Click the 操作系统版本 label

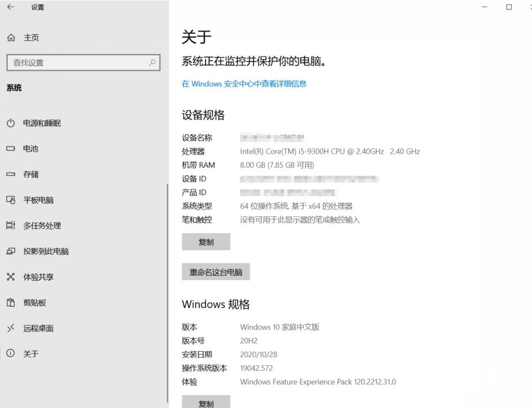point(204,368)
